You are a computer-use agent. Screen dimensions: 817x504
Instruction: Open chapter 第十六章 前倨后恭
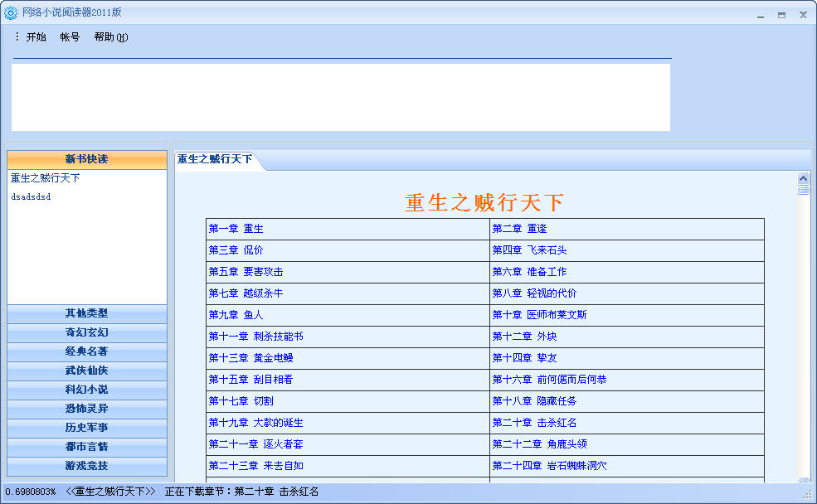[550, 380]
